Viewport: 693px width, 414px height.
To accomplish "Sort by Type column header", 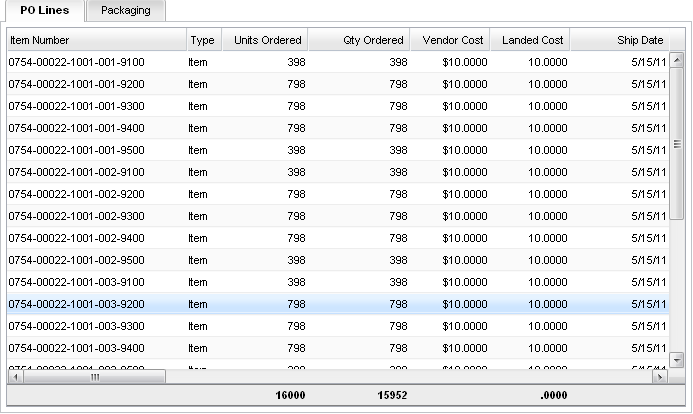I will click(202, 40).
